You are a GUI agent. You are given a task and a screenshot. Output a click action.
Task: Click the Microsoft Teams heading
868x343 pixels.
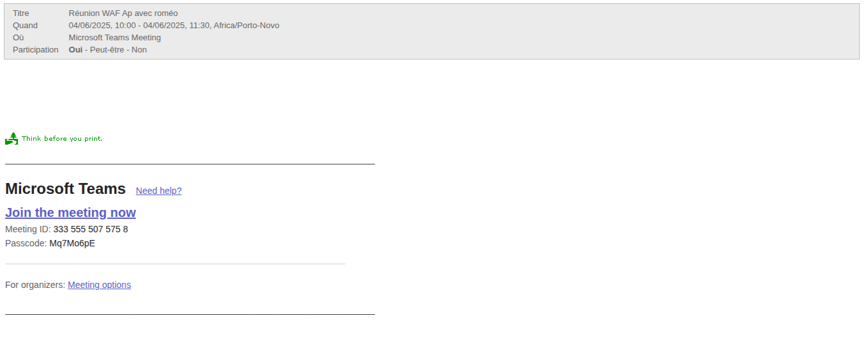65,189
